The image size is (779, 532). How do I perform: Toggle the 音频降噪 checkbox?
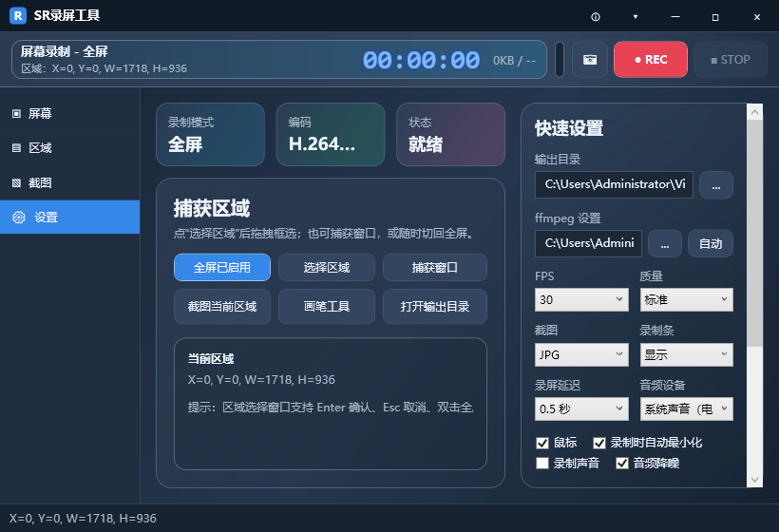622,464
